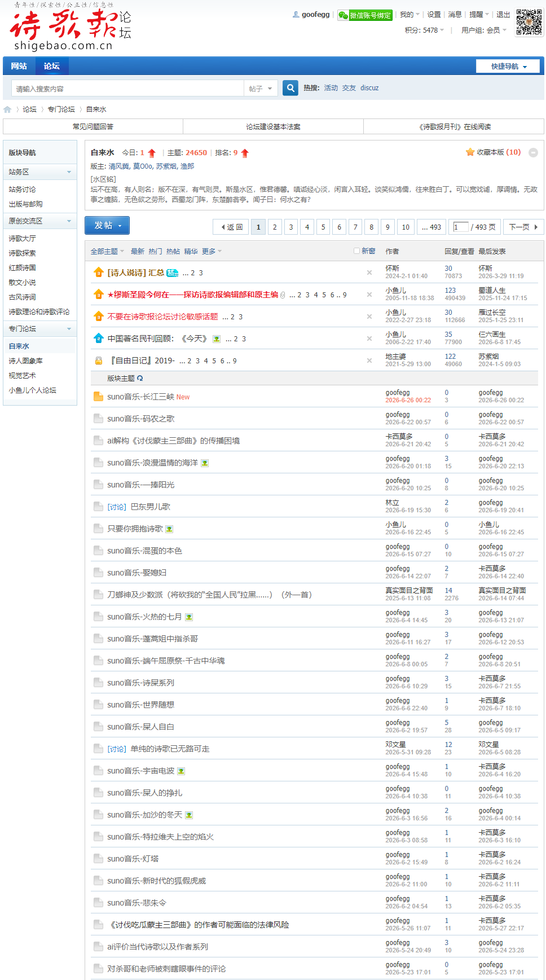Click folder icon of suno音乐-码农之歌
Screen dimensions: 546x980
[x=98, y=419]
